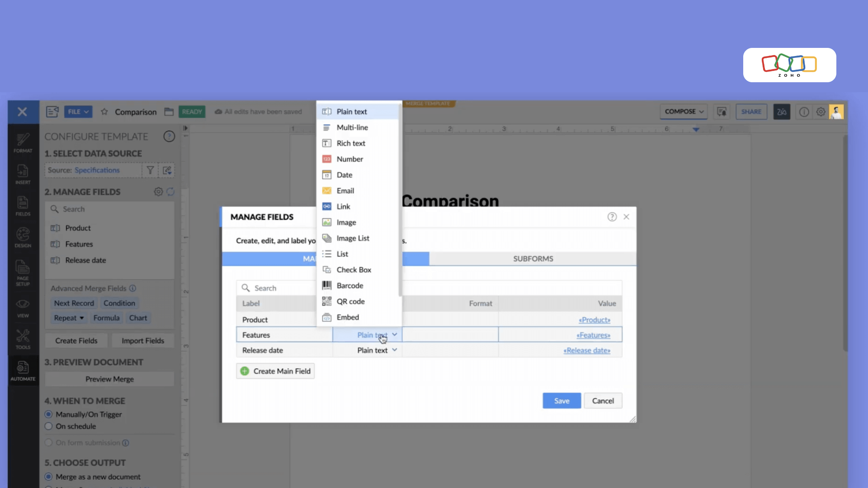Click the Save button in the dialog
The image size is (868, 488).
tap(561, 401)
